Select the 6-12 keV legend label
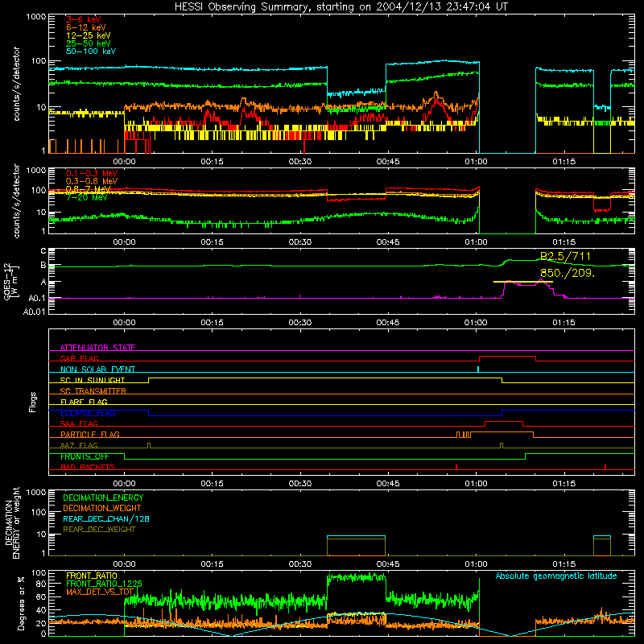 pyautogui.click(x=86, y=27)
